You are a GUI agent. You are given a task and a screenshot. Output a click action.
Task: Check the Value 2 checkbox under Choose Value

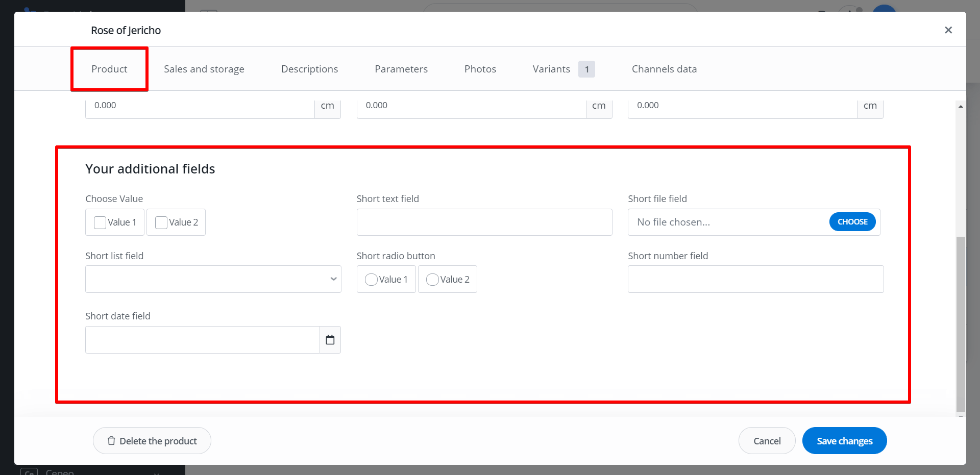[161, 222]
